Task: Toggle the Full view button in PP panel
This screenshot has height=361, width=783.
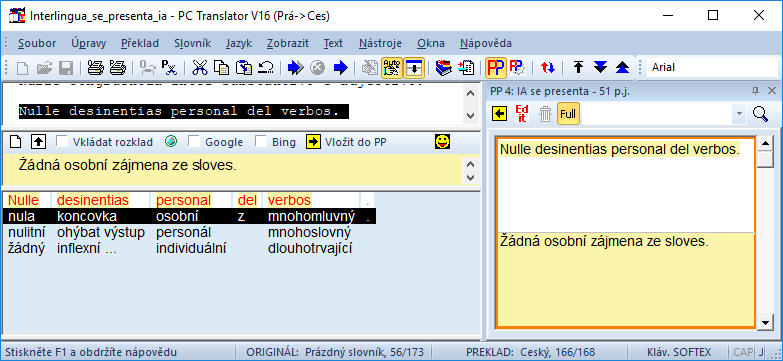Action: point(568,114)
